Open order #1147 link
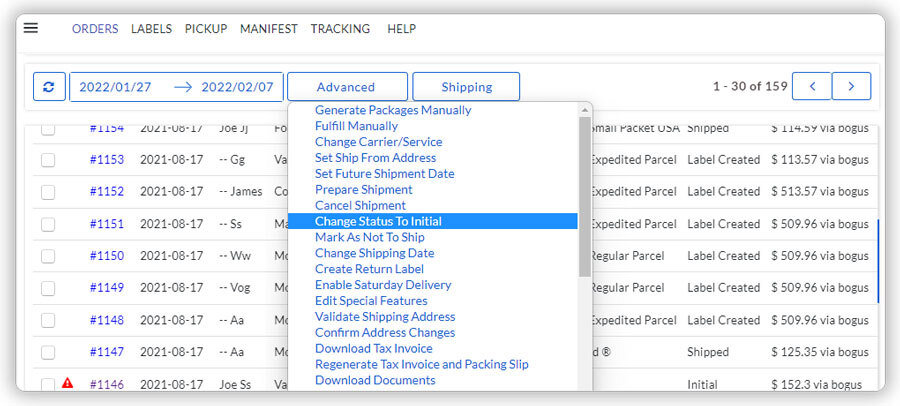 pyautogui.click(x=106, y=352)
